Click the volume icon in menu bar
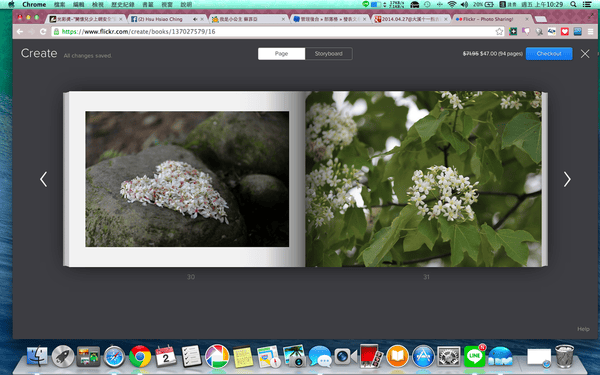The height and width of the screenshot is (375, 600). pyautogui.click(x=465, y=4)
